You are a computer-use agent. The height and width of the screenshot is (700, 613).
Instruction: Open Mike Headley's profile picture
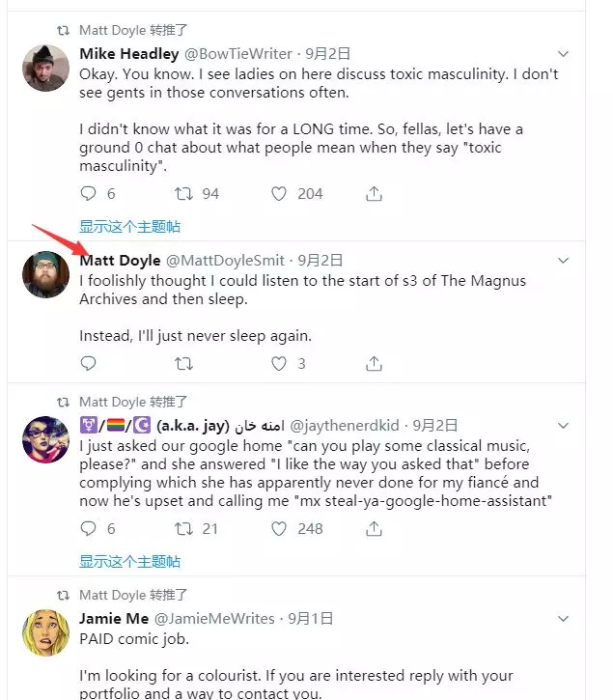tap(45, 69)
